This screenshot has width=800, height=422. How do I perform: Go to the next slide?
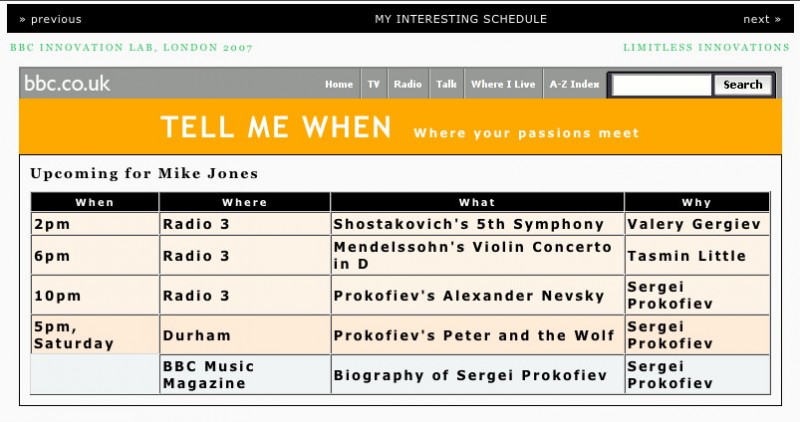pos(761,19)
